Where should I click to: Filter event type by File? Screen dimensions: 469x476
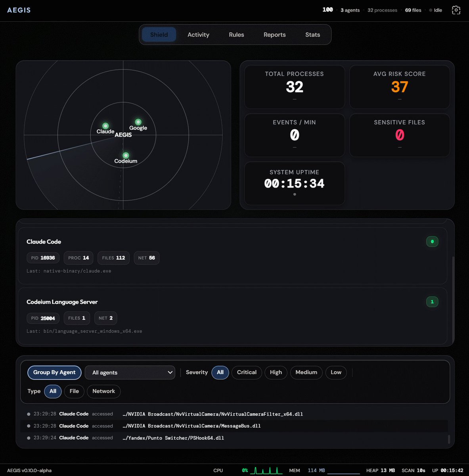click(74, 391)
